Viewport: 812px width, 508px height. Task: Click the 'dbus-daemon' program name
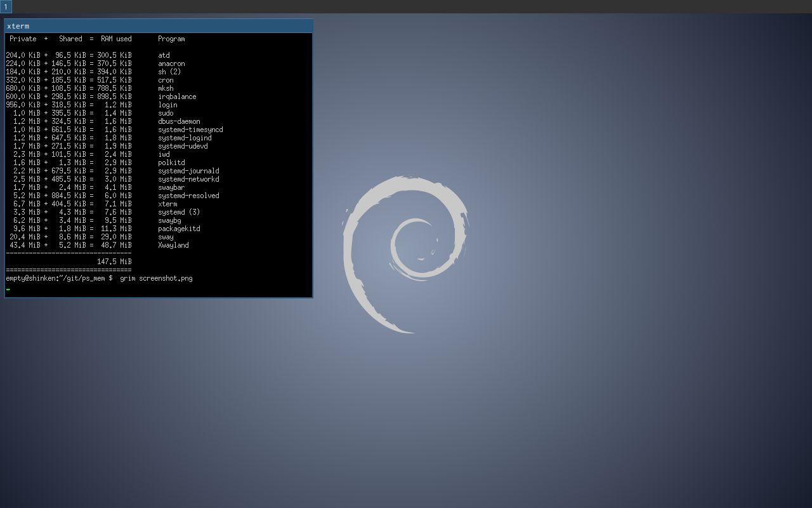(179, 121)
